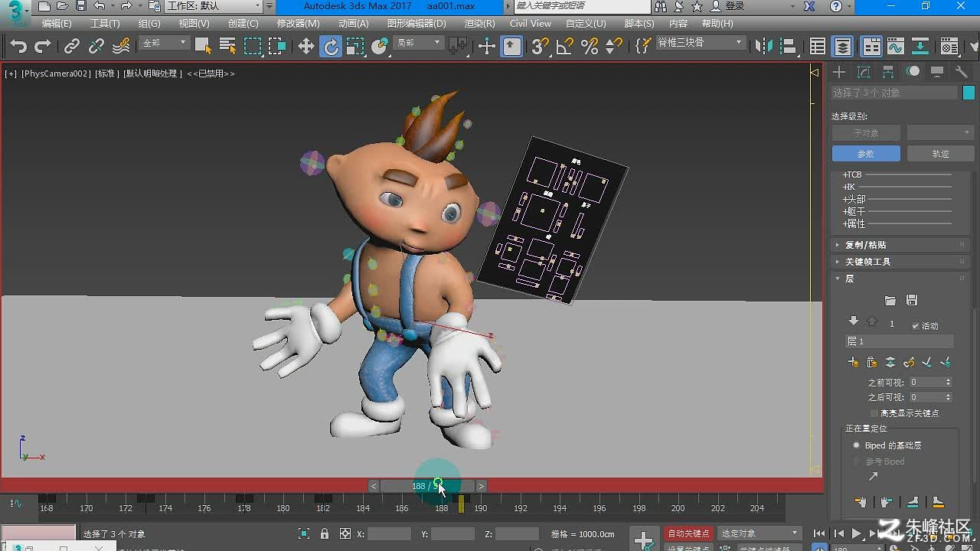980x551 pixels.
Task: Open Civil View menu
Action: 531,24
